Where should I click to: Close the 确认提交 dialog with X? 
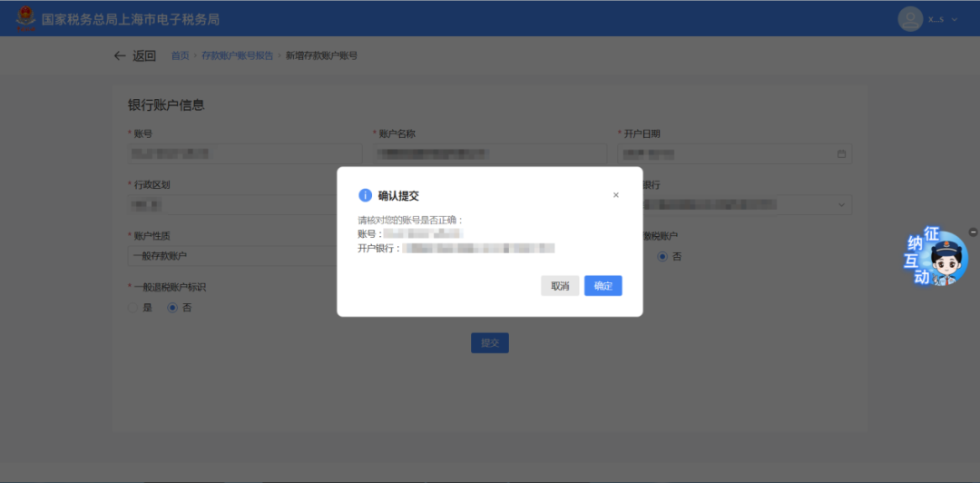pyautogui.click(x=615, y=195)
